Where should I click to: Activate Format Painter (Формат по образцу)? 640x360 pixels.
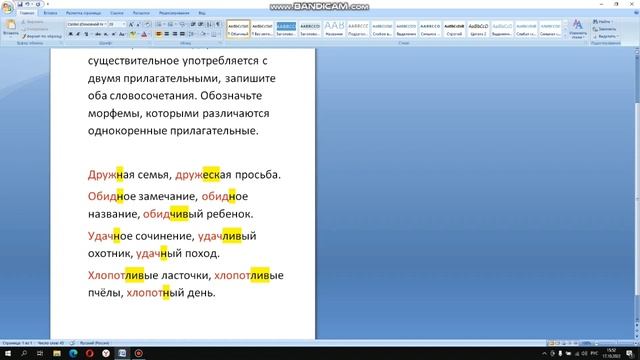(42, 36)
